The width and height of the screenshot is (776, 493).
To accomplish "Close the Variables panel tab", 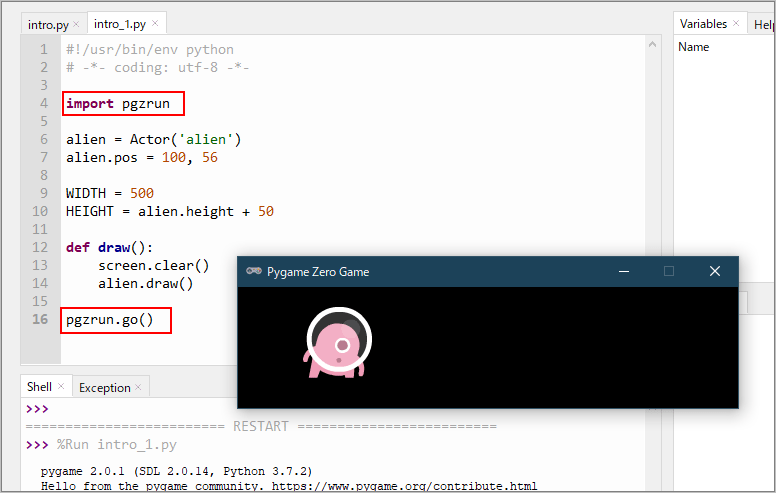I will [736, 23].
